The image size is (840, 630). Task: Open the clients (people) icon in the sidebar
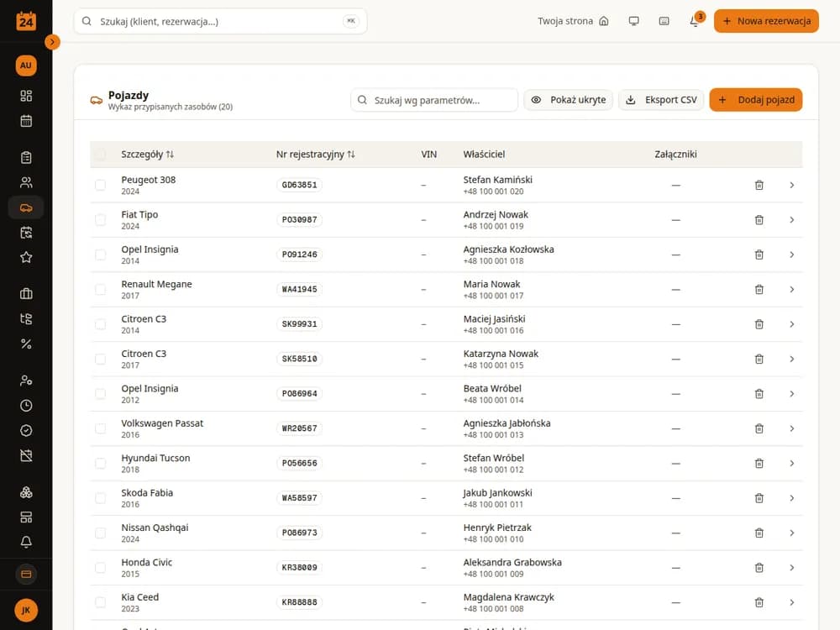pyautogui.click(x=26, y=182)
